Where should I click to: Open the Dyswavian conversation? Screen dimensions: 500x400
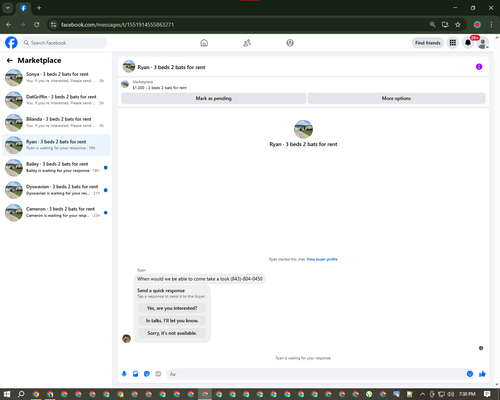point(56,190)
